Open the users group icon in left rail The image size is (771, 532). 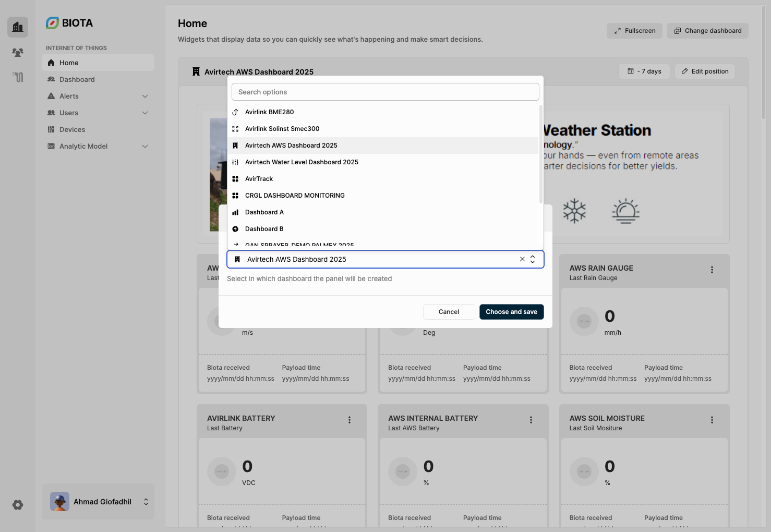(x=18, y=52)
